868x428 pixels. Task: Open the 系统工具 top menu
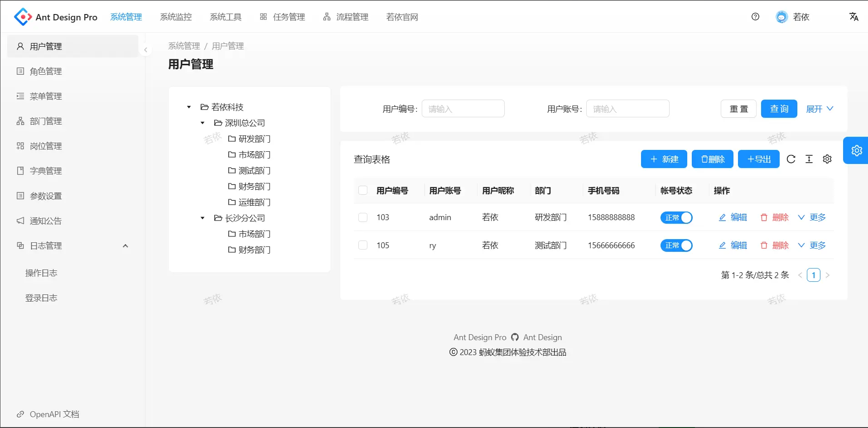[226, 17]
